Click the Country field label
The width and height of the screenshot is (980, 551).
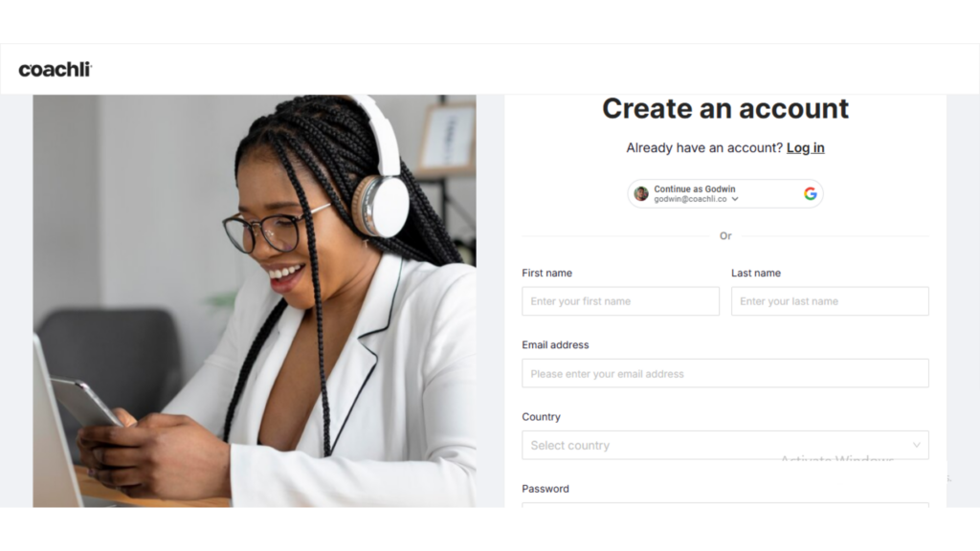coord(541,417)
